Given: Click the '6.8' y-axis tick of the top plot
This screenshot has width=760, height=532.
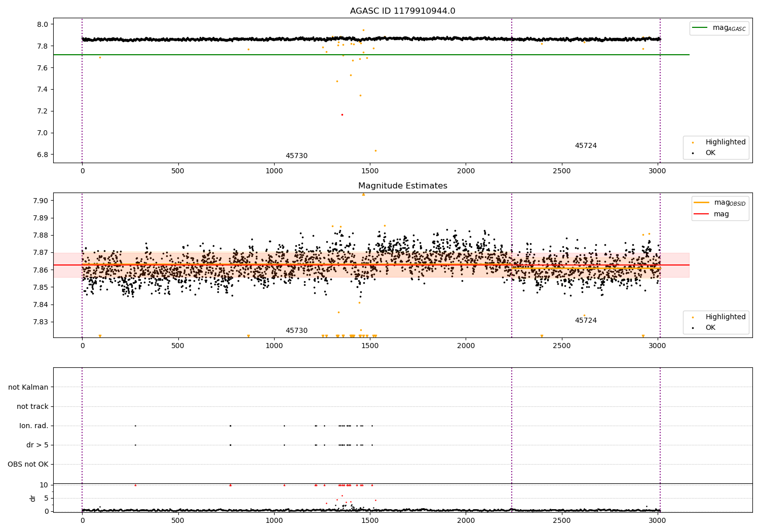Looking at the screenshot, I should pos(43,155).
